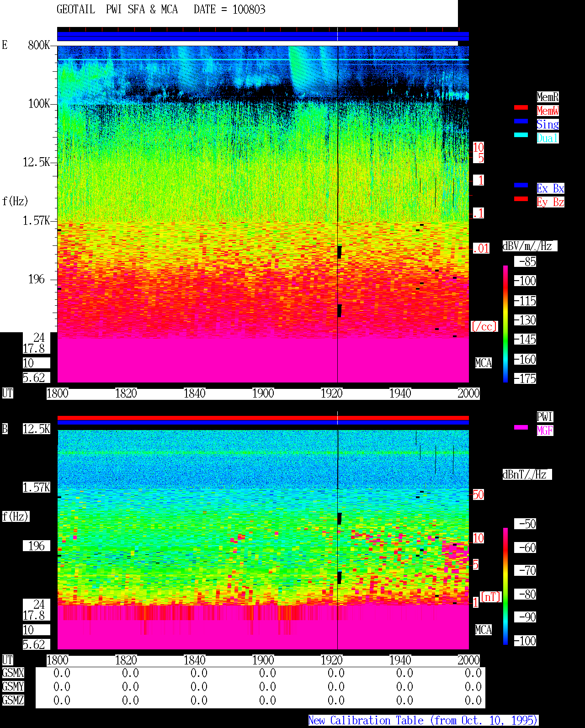Click the dBV/m/√Hz color scale bar
Image resolution: width=585 pixels, height=728 pixels.
[x=505, y=324]
